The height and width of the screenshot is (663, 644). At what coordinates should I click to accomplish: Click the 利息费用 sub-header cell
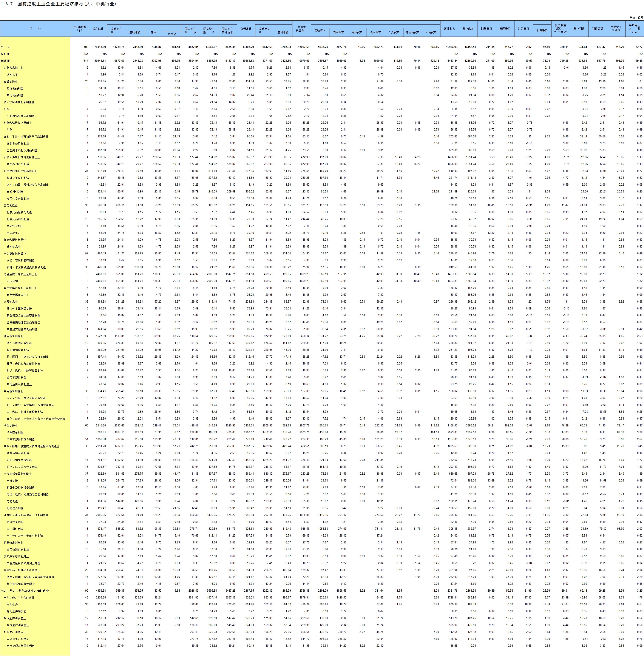[542, 31]
